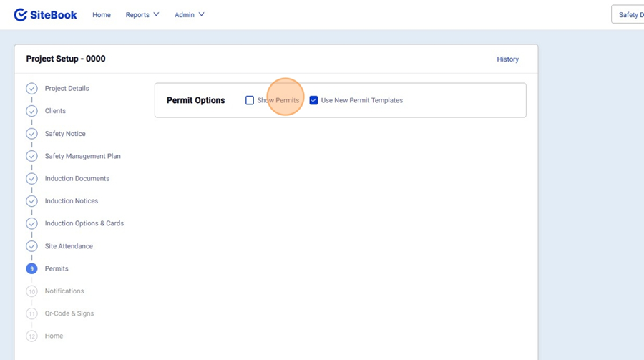Select the final Home step in sidebar

[x=54, y=336]
